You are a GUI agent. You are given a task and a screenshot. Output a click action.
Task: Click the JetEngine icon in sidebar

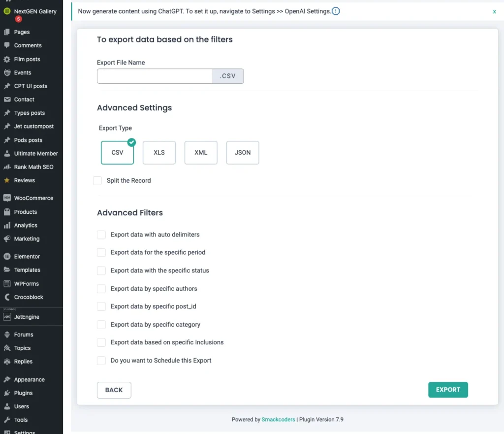(x=7, y=317)
